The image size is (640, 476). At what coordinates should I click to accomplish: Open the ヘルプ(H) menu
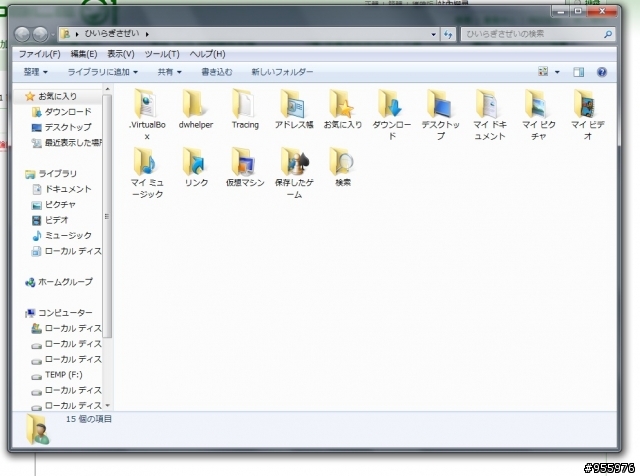tap(207, 54)
